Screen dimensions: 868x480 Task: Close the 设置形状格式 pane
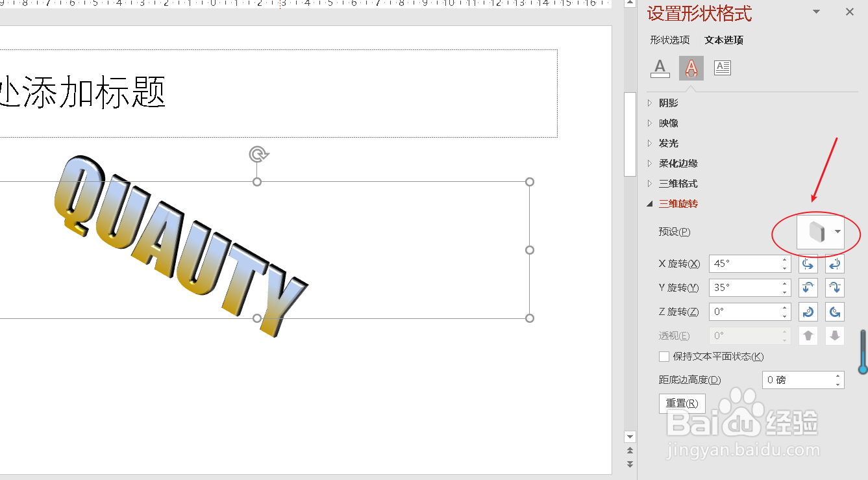tap(850, 12)
